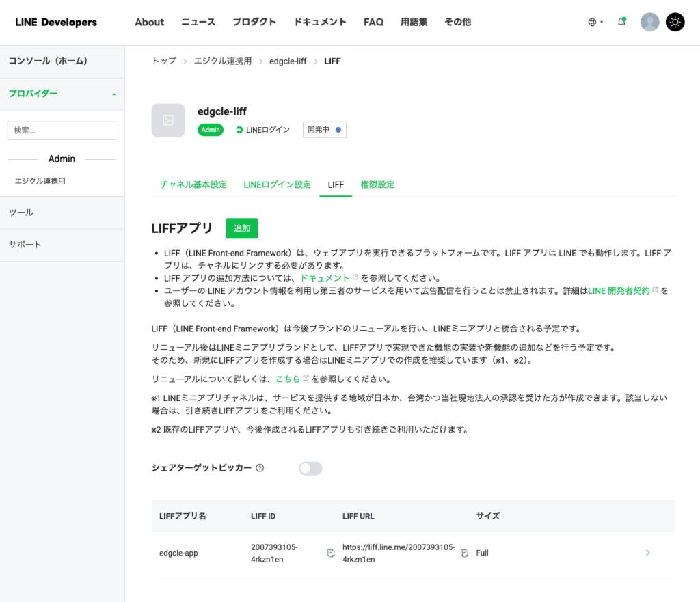Click the LIFF URL column header

coord(358,517)
